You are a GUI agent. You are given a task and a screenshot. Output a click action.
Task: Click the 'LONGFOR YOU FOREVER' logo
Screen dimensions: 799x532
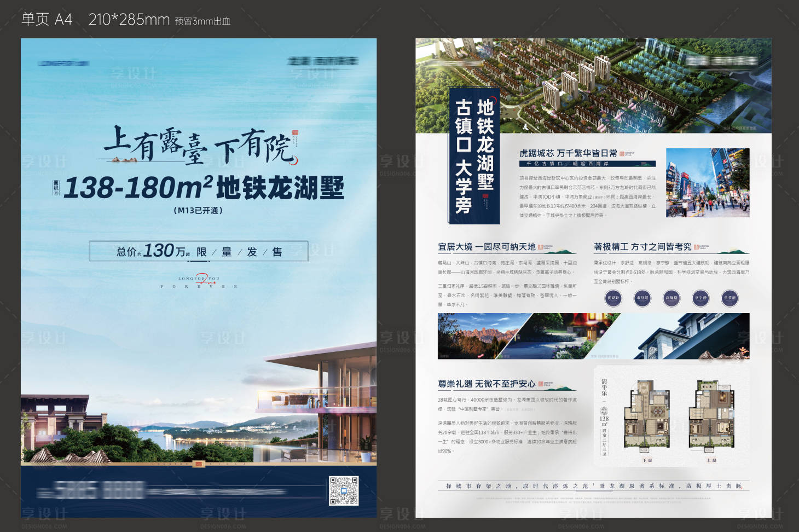[199, 281]
